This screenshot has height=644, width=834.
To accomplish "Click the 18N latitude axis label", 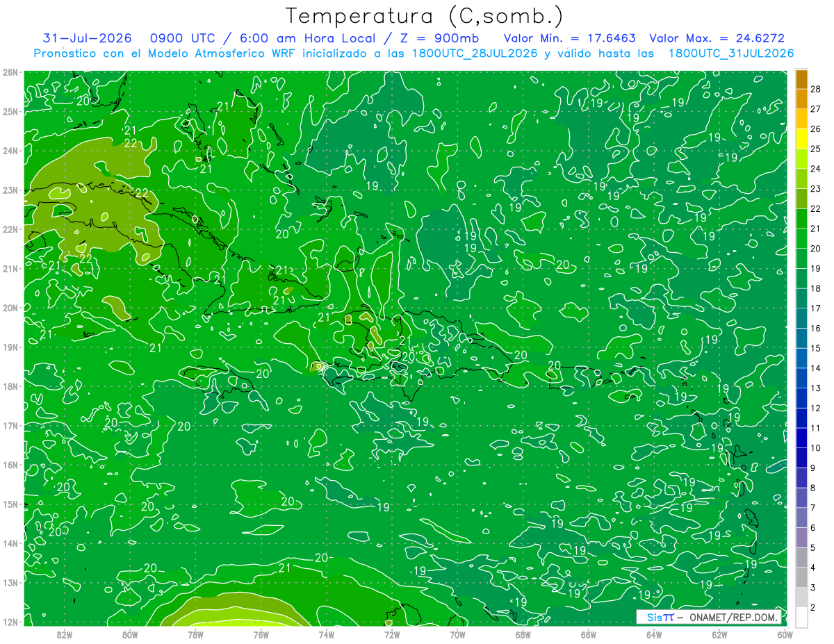I will [10, 386].
